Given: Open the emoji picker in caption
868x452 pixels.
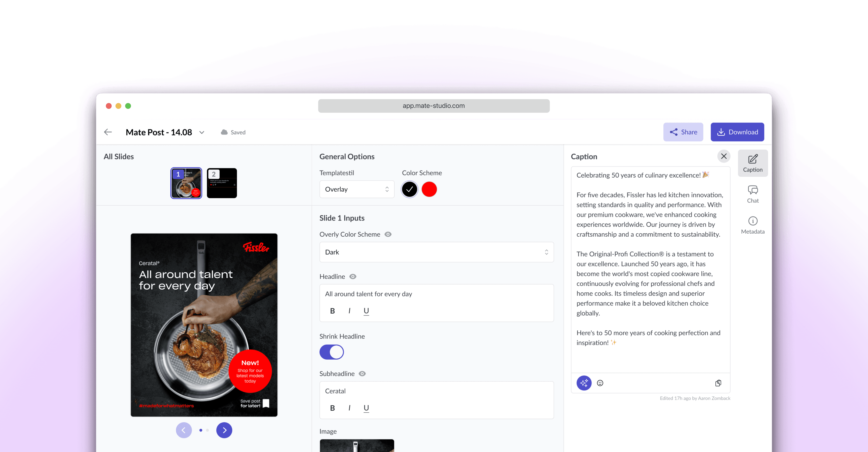Looking at the screenshot, I should (x=600, y=383).
